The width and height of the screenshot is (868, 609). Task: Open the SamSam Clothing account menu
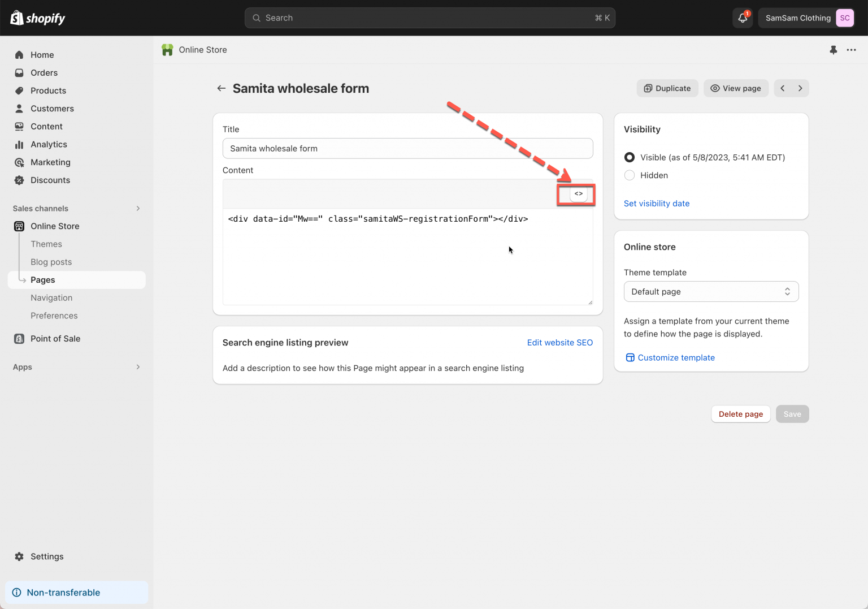coord(807,18)
